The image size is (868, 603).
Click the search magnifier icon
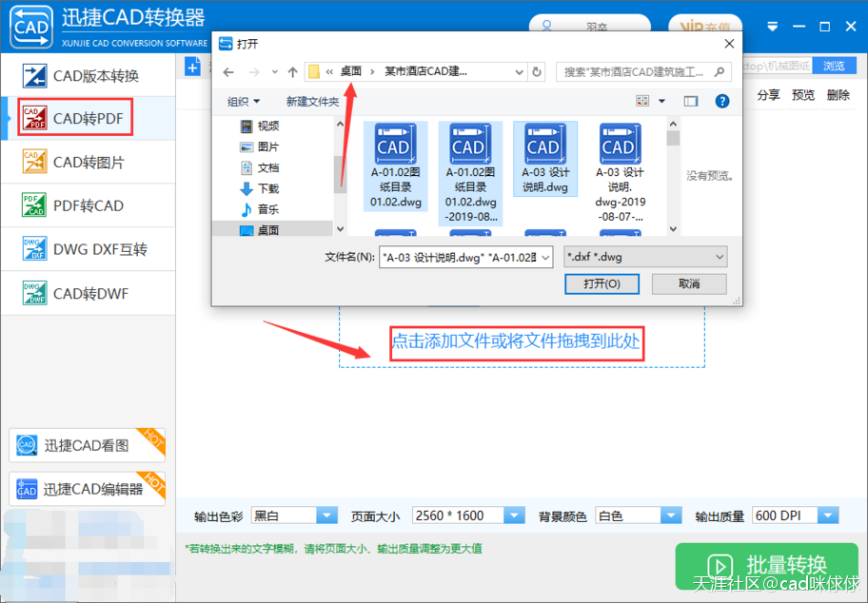[x=720, y=72]
